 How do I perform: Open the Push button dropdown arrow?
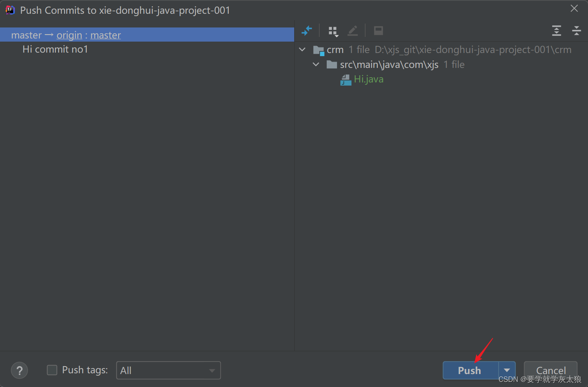[507, 370]
